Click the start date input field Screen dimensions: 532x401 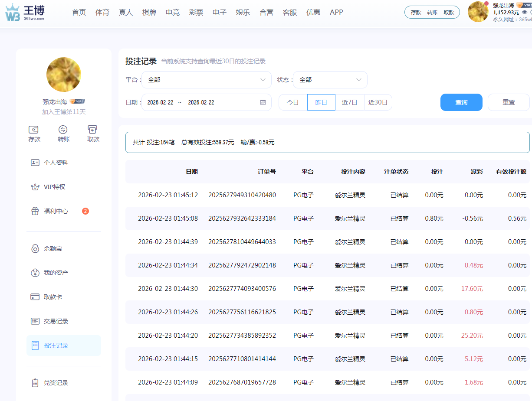[160, 102]
